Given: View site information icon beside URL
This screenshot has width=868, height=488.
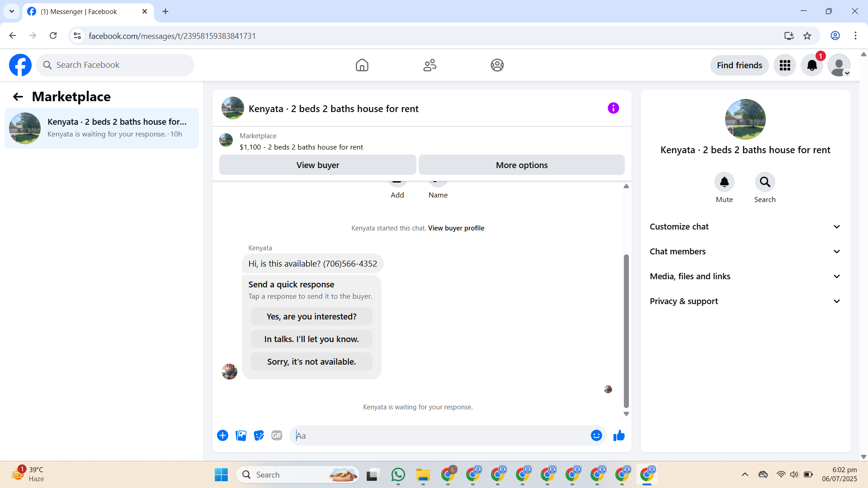Looking at the screenshot, I should [77, 36].
